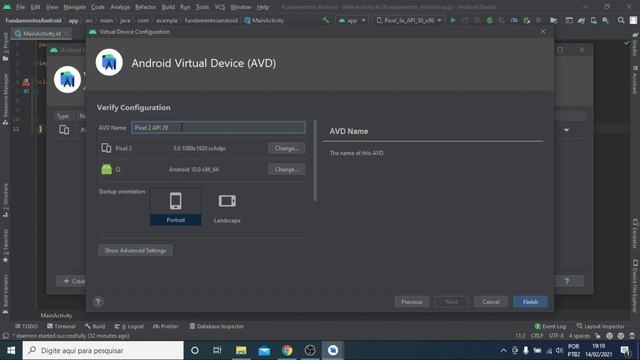This screenshot has height=360, width=640.
Task: Click into the AVD Name text field
Action: click(x=218, y=127)
